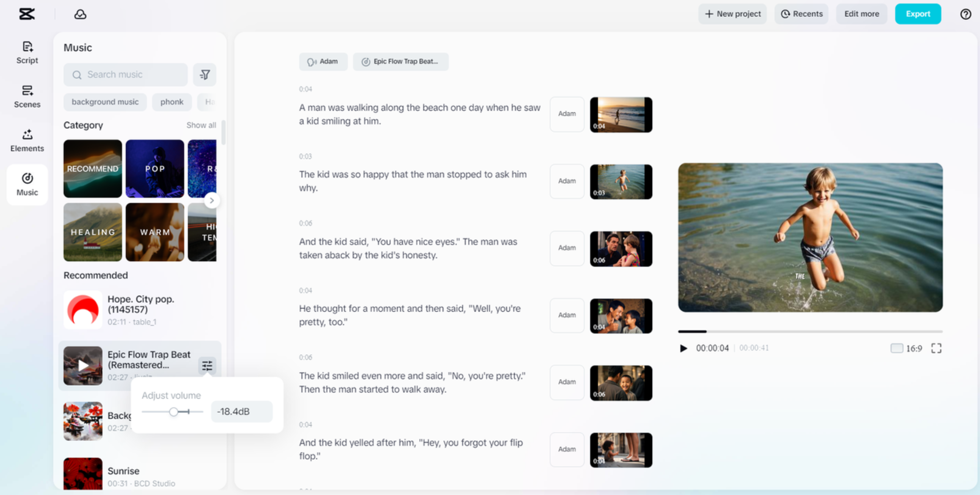980x495 pixels.
Task: Enter fullscreen preview mode
Action: pos(937,348)
